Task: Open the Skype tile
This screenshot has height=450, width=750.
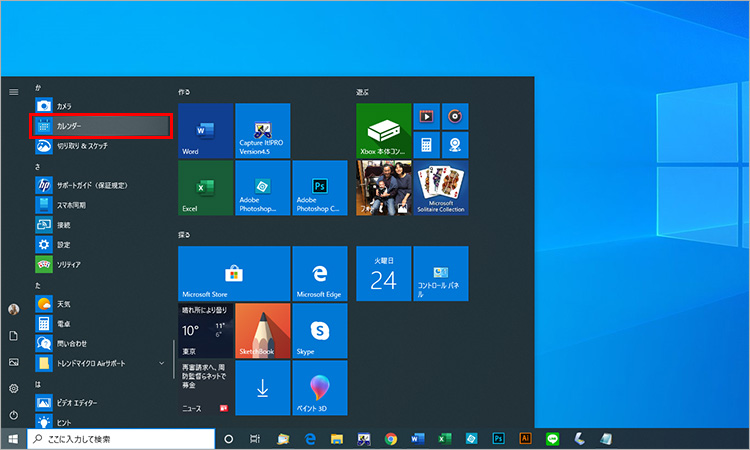Action: pyautogui.click(x=319, y=331)
